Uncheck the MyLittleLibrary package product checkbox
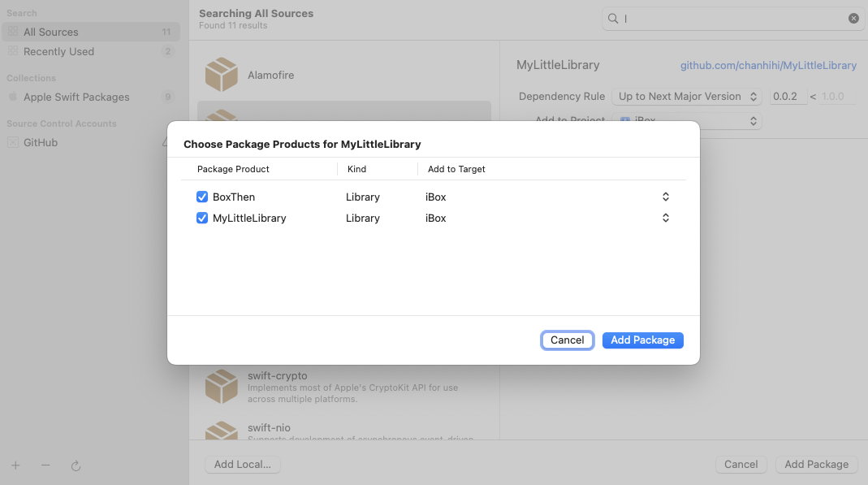Image resolution: width=868 pixels, height=485 pixels. [202, 218]
